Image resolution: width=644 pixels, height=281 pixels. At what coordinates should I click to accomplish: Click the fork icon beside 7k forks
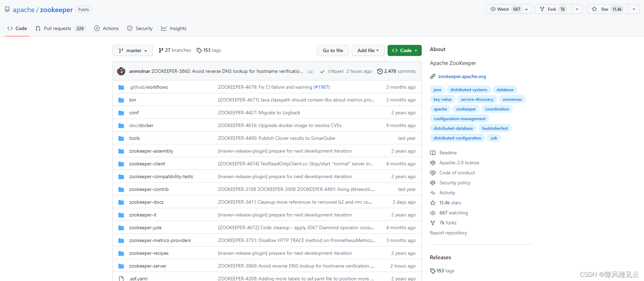[x=433, y=223]
